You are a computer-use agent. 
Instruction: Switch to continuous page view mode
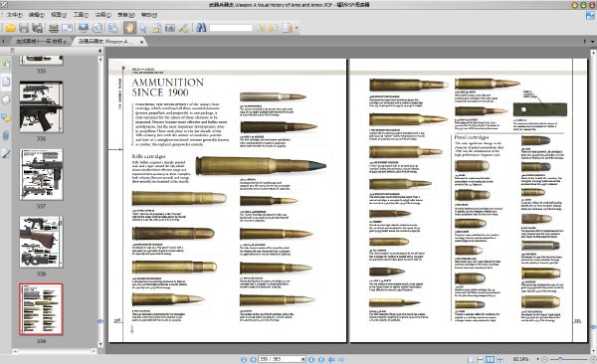481,359
